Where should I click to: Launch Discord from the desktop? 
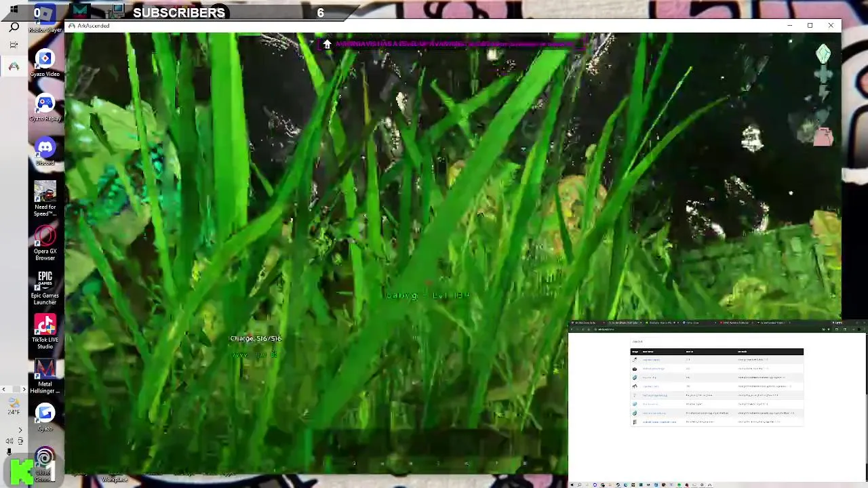(x=45, y=151)
